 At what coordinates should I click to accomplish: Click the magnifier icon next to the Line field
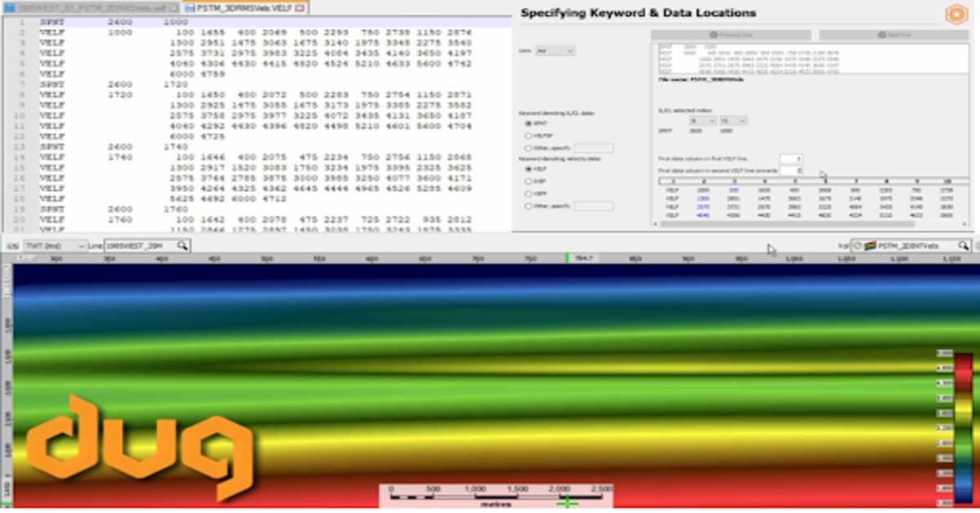183,246
